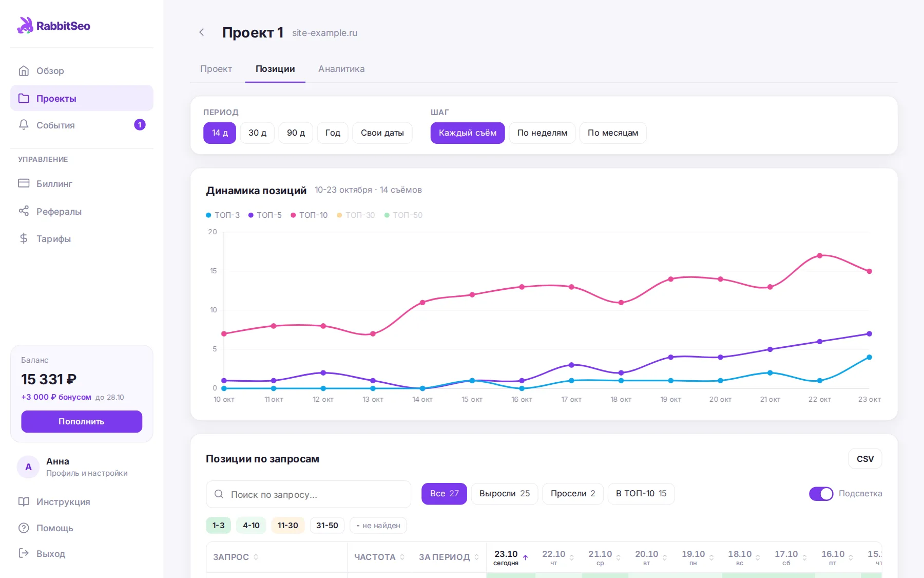Sort by the 20.10 date column
This screenshot has height=578, width=924.
click(651, 557)
